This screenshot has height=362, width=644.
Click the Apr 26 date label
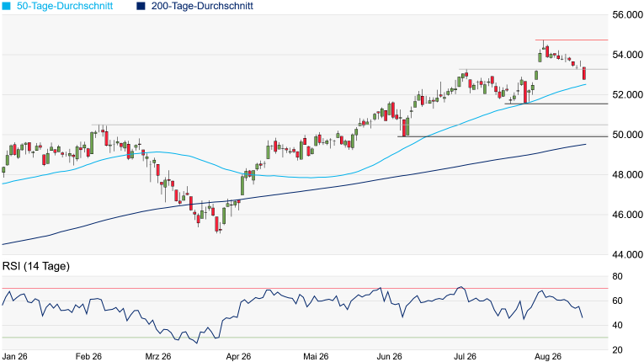(x=238, y=356)
